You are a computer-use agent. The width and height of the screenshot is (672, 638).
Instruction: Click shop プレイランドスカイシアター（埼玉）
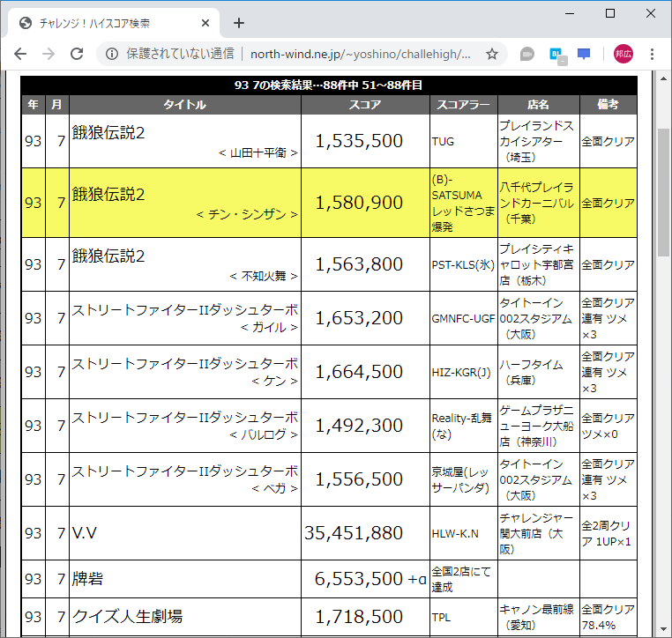(536, 141)
